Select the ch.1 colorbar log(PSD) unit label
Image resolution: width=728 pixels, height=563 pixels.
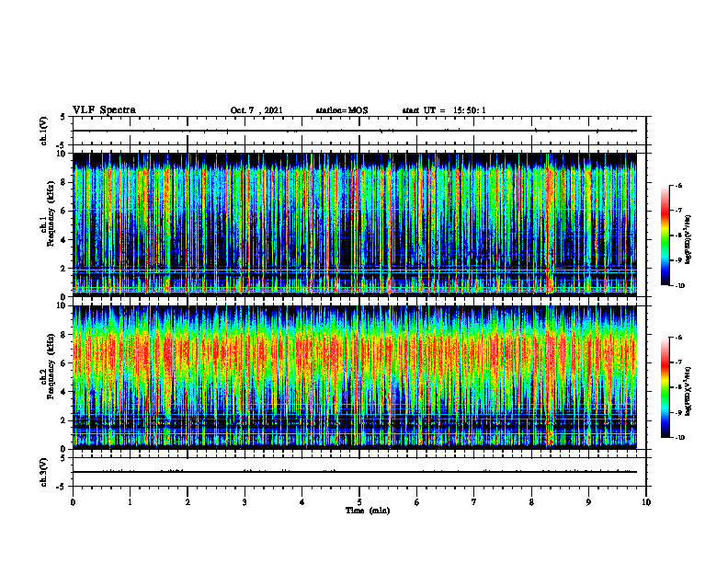688,240
